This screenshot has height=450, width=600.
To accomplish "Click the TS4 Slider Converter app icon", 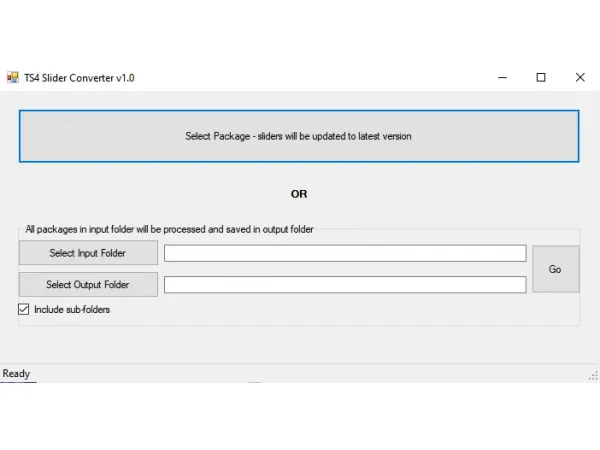I will pyautogui.click(x=13, y=77).
